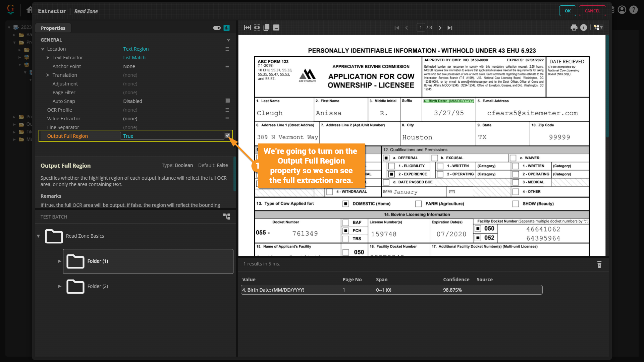Click the fit-page selection icon
644x362 pixels.
[x=257, y=28]
